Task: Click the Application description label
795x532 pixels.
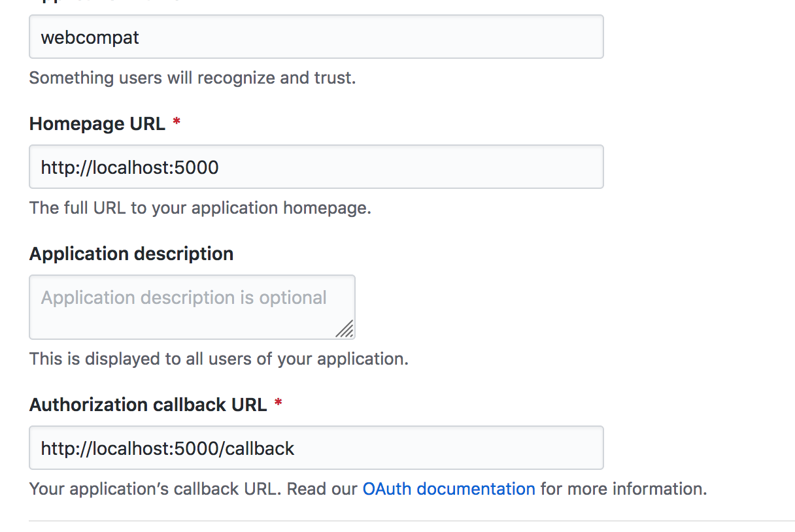Action: tap(131, 254)
